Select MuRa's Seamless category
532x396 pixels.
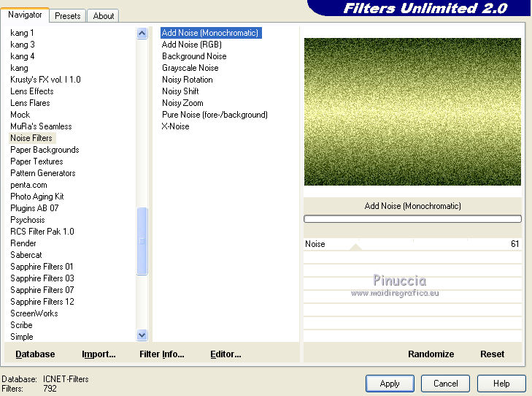point(41,126)
